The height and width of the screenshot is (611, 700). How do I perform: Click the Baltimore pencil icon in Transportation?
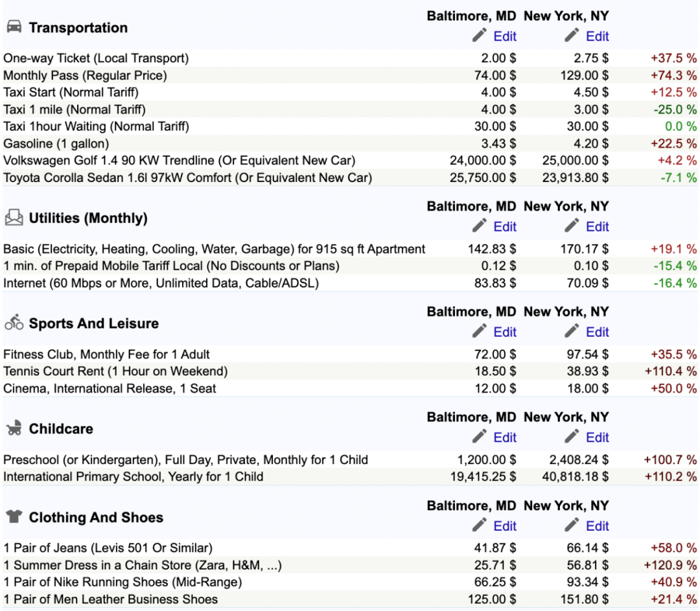[480, 35]
